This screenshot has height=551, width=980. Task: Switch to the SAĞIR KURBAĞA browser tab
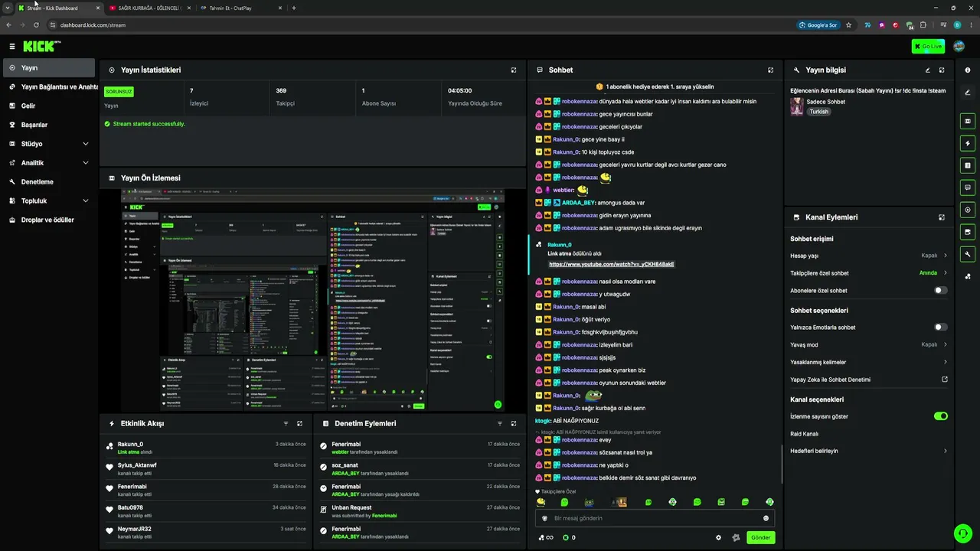click(x=149, y=8)
